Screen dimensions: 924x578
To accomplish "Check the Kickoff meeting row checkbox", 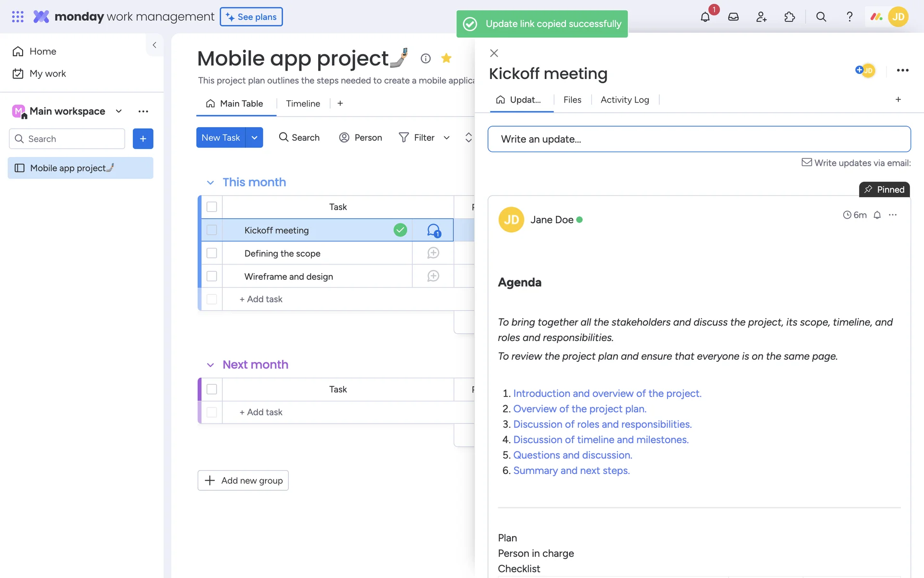I will pos(212,230).
